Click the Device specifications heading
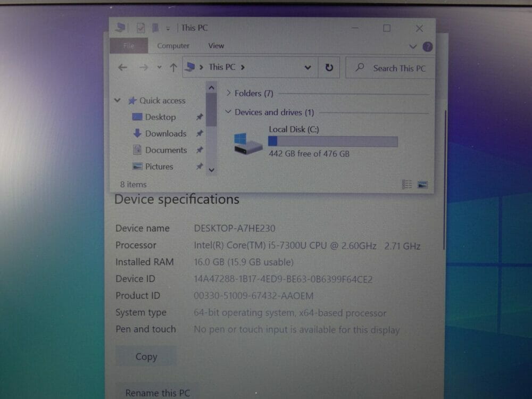This screenshot has width=532, height=399. pyautogui.click(x=177, y=199)
